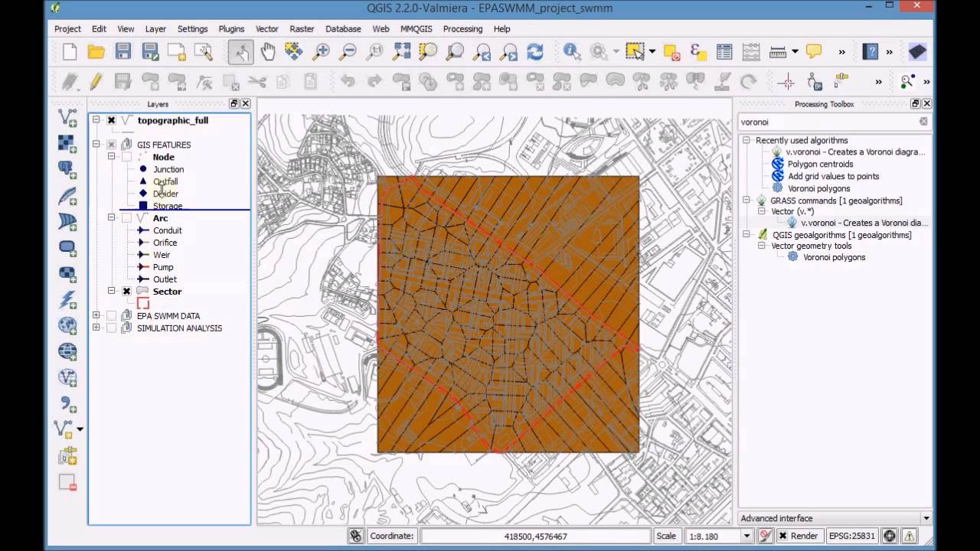Activate the Identify Features tool
980x551 pixels.
572,51
